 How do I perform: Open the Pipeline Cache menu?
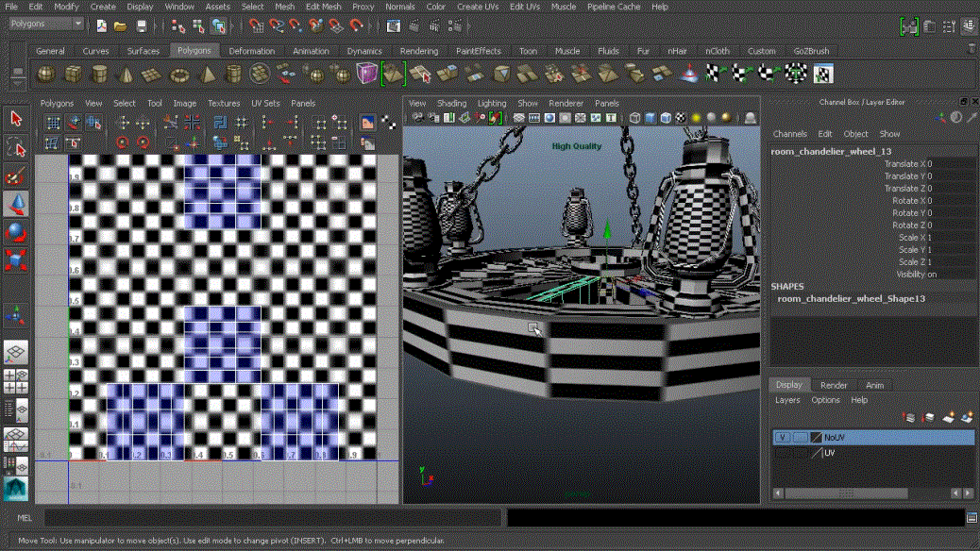(x=614, y=7)
